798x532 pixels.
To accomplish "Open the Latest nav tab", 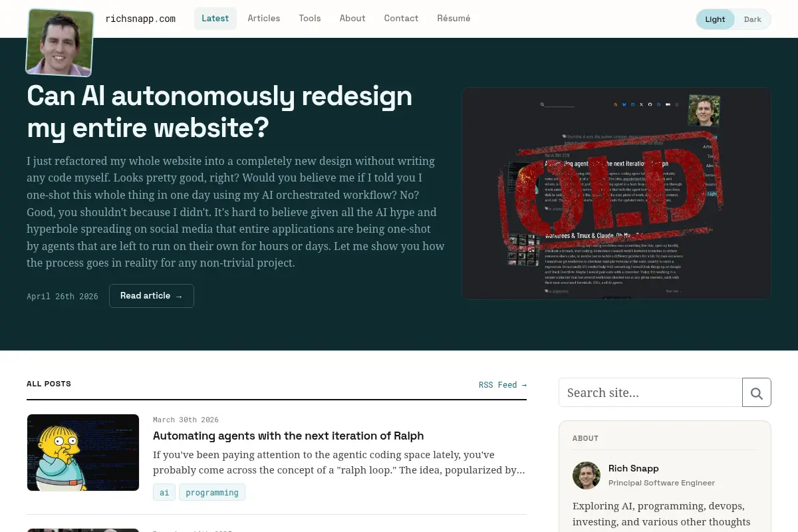I will [x=215, y=19].
